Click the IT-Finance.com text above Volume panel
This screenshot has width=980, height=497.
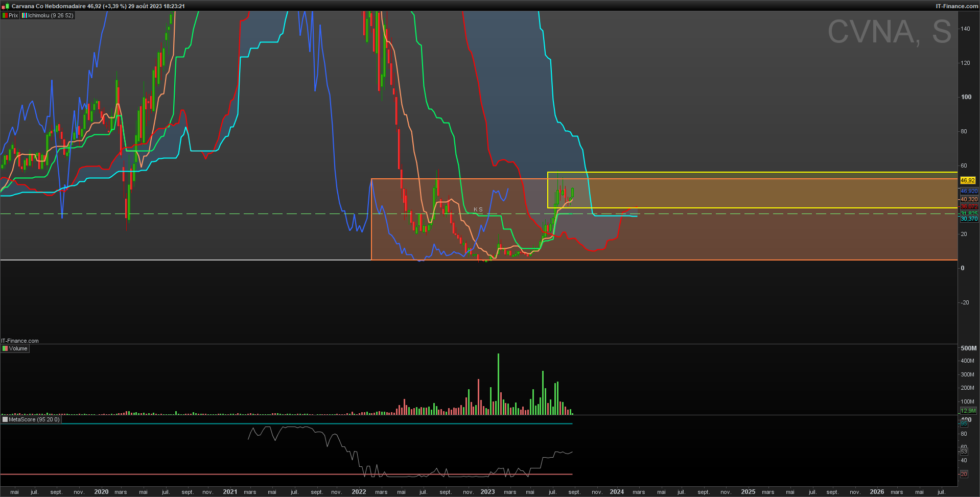(20, 341)
